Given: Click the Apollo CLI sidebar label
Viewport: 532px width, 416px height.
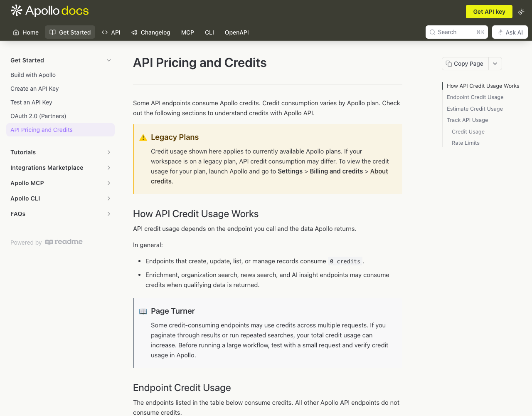Looking at the screenshot, I should [x=25, y=198].
